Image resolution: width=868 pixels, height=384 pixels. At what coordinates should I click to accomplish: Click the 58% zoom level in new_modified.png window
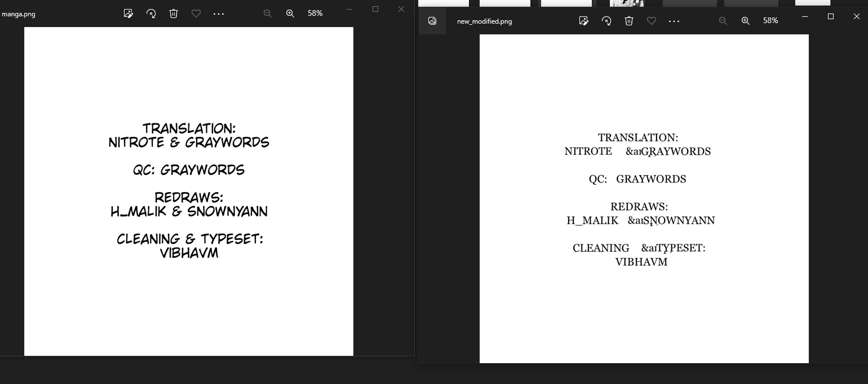(x=770, y=20)
